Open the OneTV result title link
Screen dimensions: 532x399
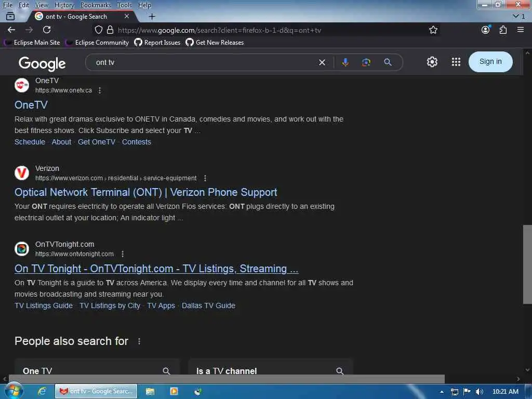coord(31,105)
